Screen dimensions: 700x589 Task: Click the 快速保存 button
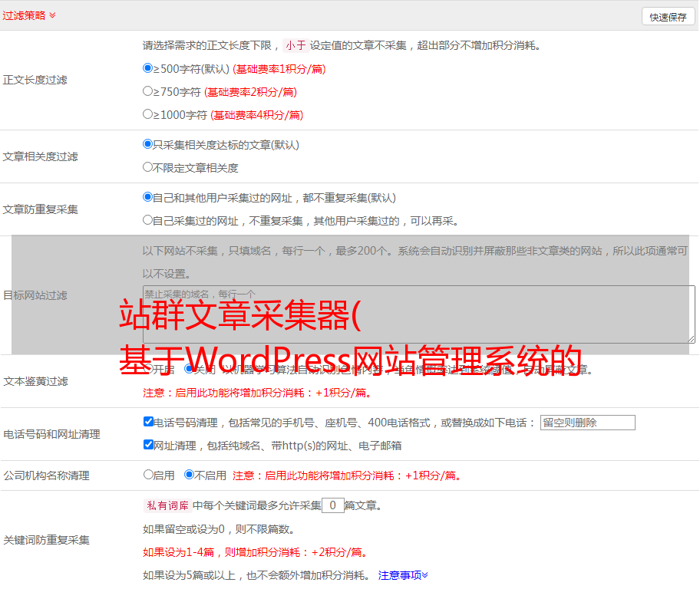click(x=668, y=17)
